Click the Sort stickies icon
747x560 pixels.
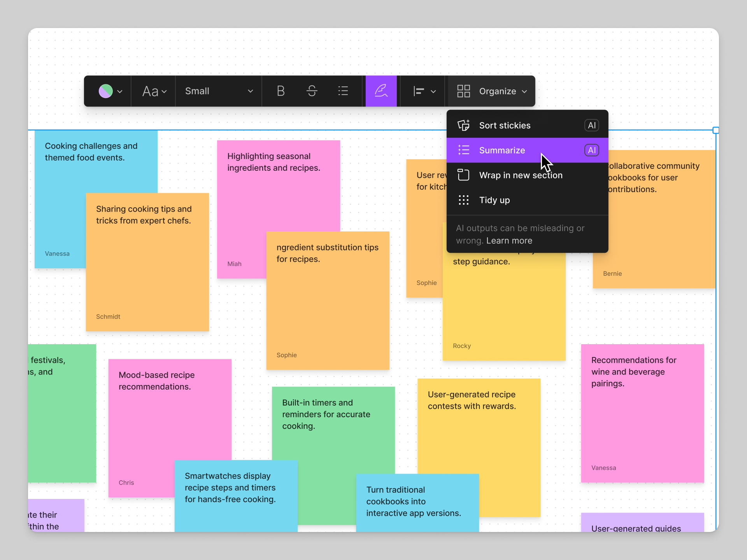click(463, 125)
